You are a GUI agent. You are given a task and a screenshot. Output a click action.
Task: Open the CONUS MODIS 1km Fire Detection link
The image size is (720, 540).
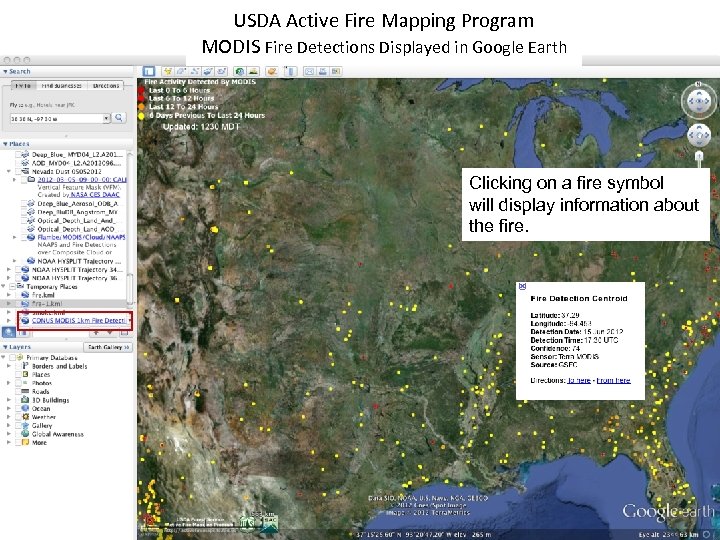pyautogui.click(x=79, y=321)
